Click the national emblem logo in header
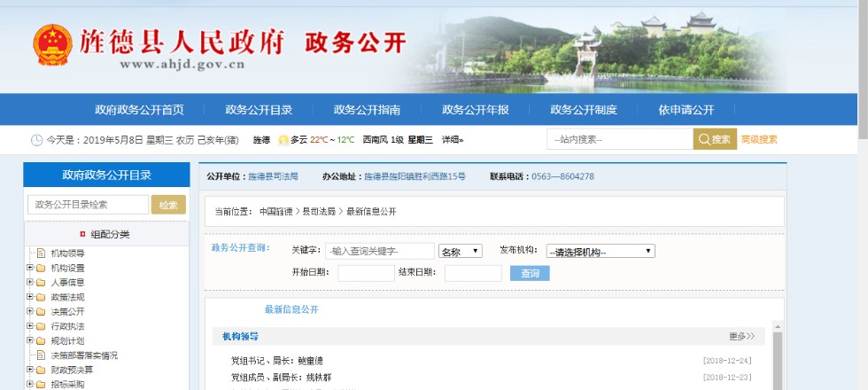The width and height of the screenshot is (868, 390). coord(52,44)
